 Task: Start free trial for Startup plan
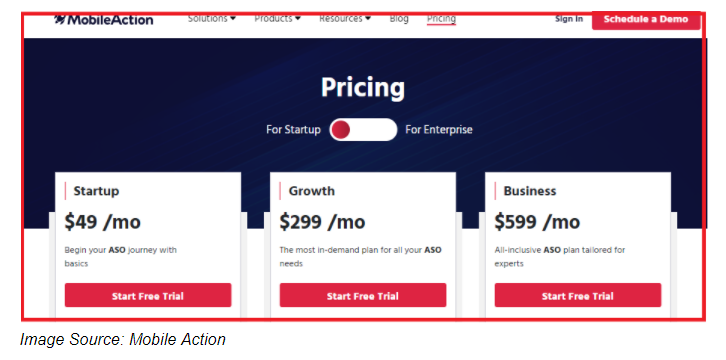click(x=148, y=296)
